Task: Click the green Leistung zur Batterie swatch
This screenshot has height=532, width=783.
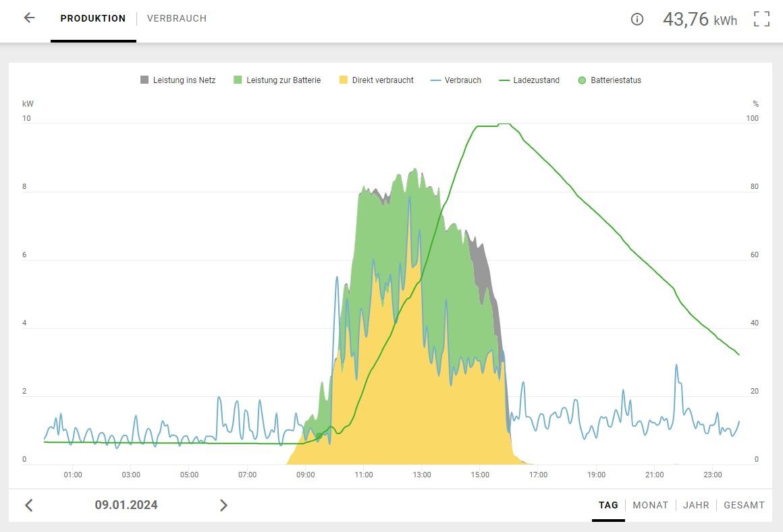Action: tap(238, 80)
